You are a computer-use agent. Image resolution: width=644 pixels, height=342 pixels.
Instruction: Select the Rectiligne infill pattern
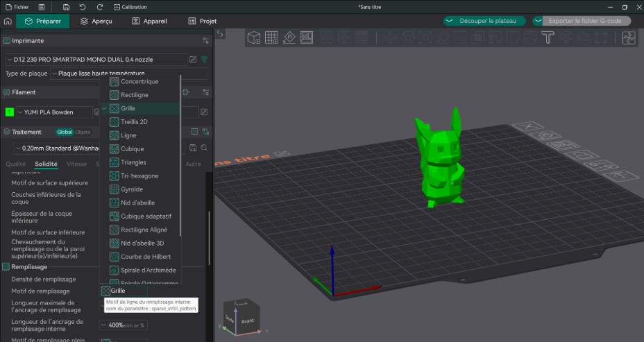pyautogui.click(x=139, y=95)
